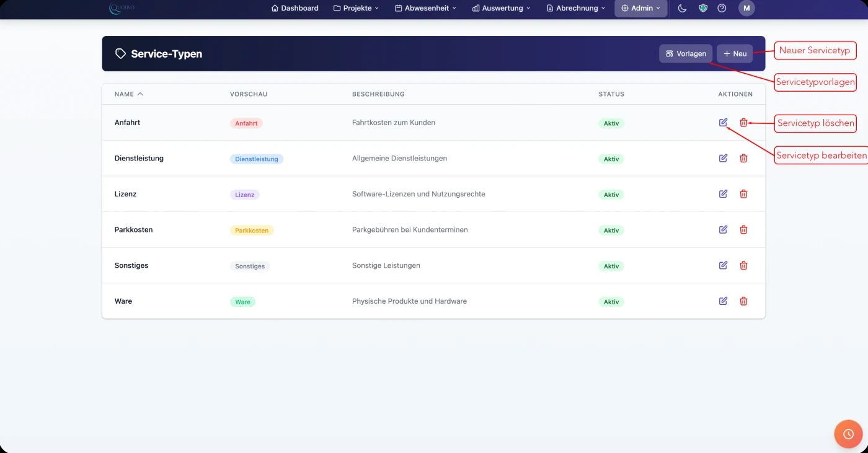Click the Vorschau column header

(x=249, y=94)
